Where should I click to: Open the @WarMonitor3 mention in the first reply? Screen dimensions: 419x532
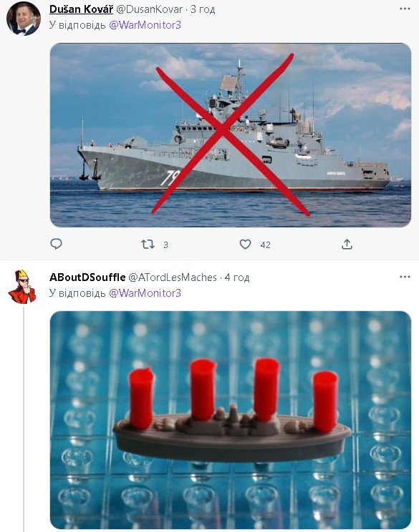click(145, 25)
